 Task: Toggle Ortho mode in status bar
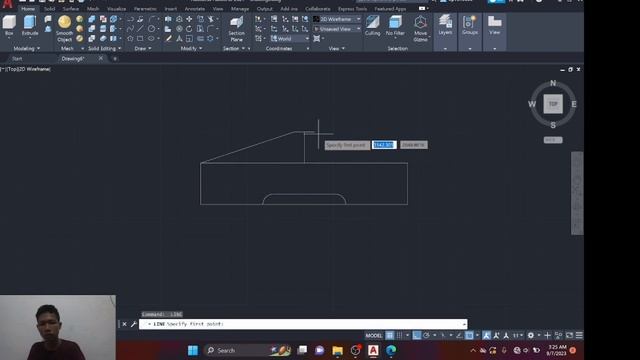[x=416, y=336]
